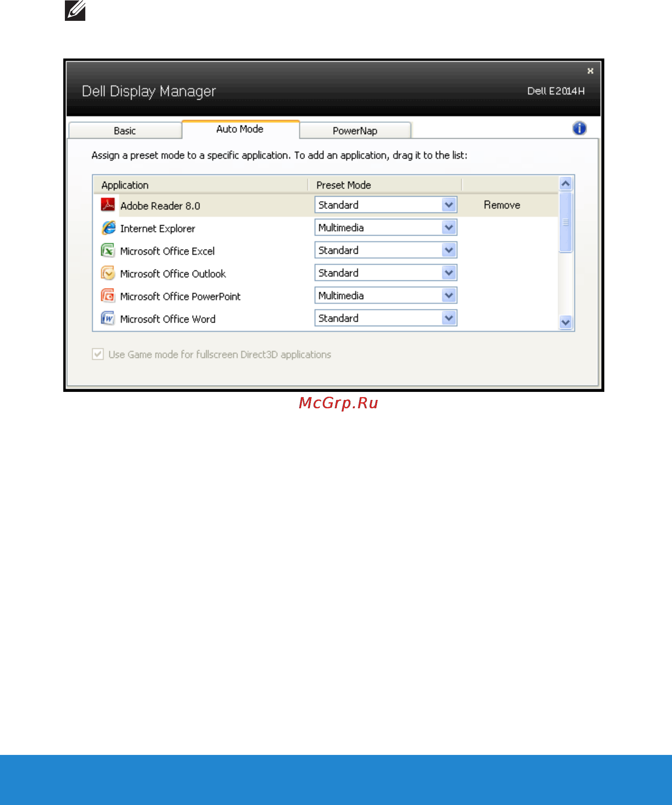The height and width of the screenshot is (805, 672).
Task: Remove Adobe Reader 8.0 from the list
Action: pyautogui.click(x=502, y=205)
